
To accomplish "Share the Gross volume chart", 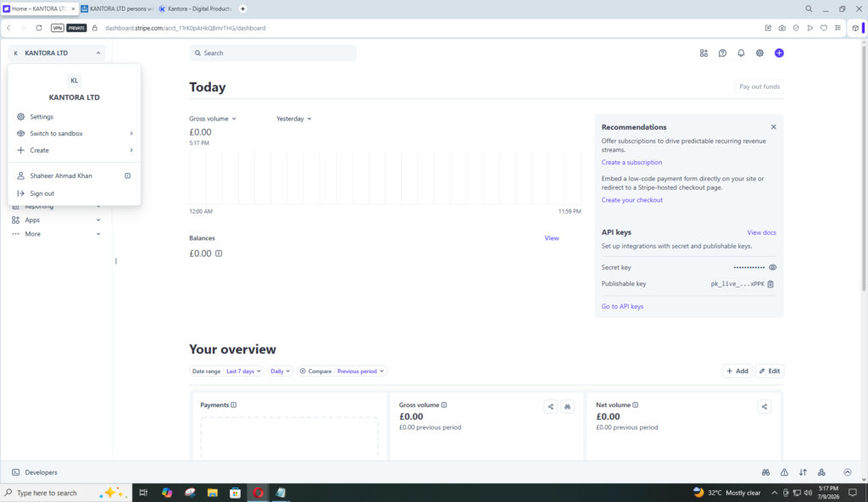I will (551, 407).
